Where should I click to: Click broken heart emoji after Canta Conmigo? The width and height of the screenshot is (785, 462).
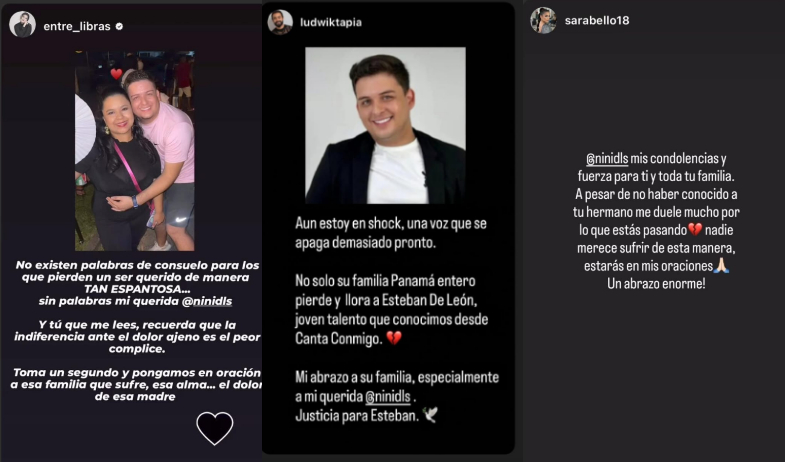(x=394, y=339)
